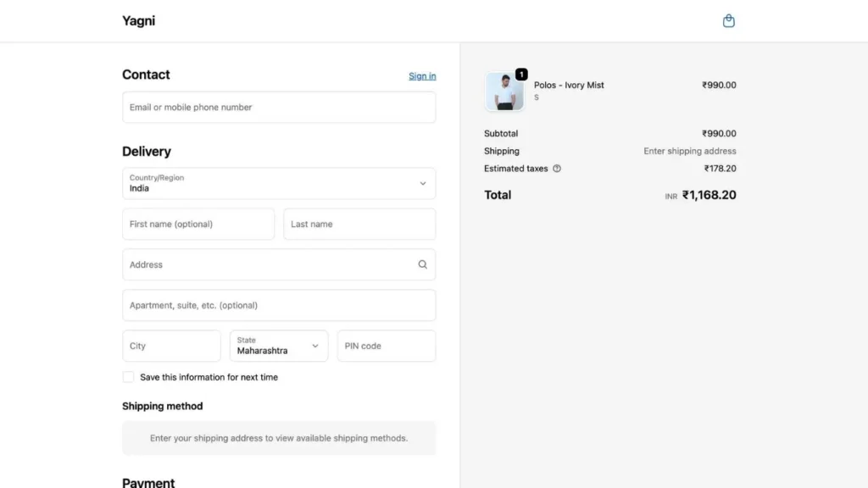Click the estimated taxes help icon

(557, 169)
